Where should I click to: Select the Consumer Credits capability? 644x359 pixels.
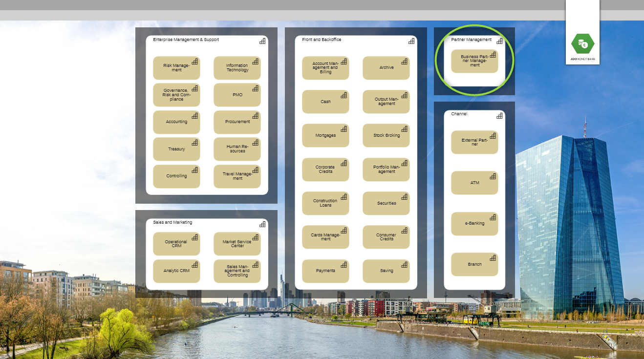(x=386, y=237)
